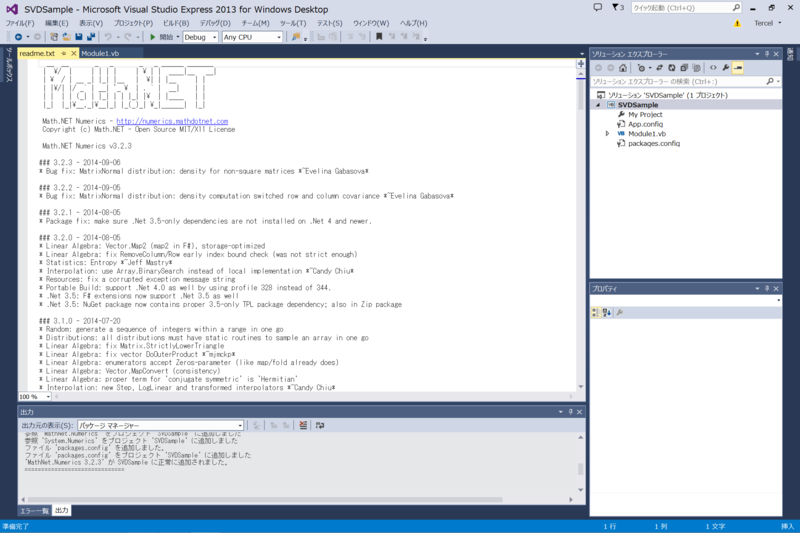800x533 pixels.
Task: Select the solution 'SVDSample' root node
Action: click(667, 95)
